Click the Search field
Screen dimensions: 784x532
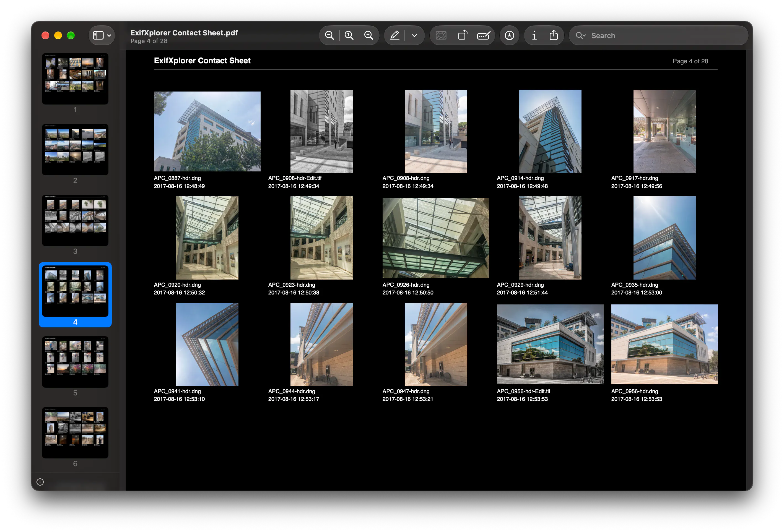click(x=658, y=35)
